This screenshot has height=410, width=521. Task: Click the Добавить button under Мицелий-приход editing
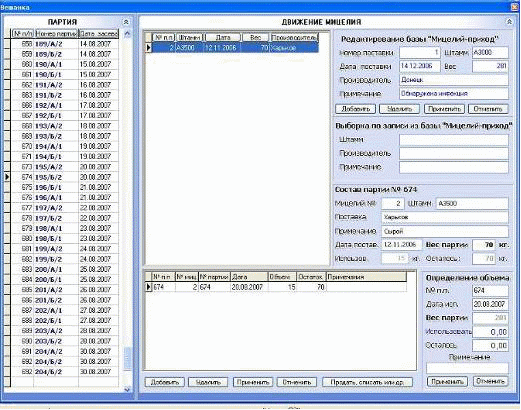click(355, 109)
